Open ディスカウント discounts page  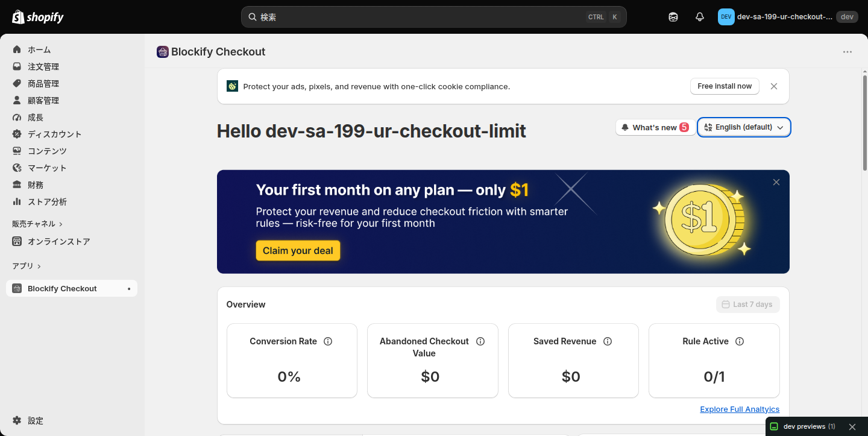[72, 134]
